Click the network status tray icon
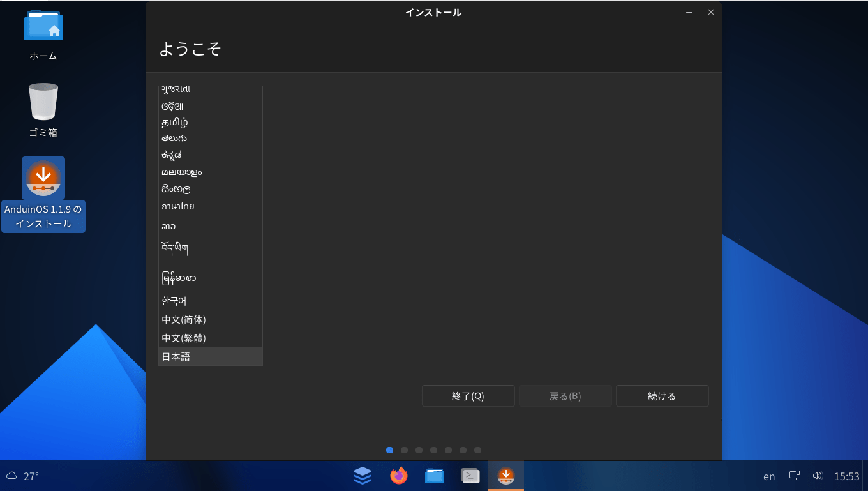 794,476
